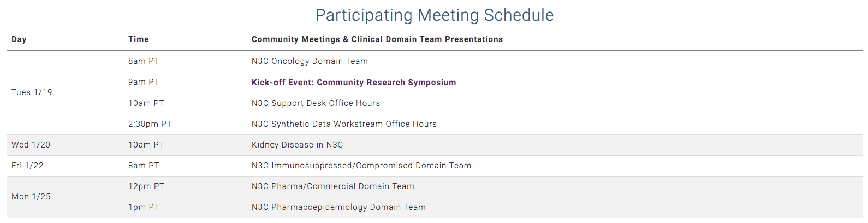Click N3C Immunosuppressed/Compromised Domain Team entry
The image size is (868, 223).
361,166
